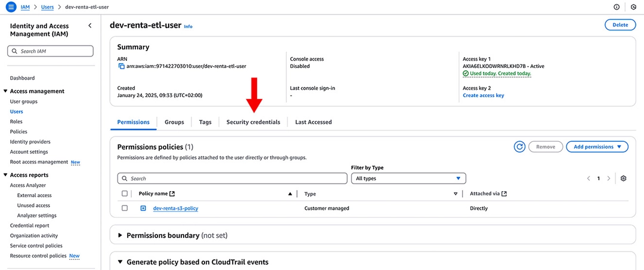Image resolution: width=644 pixels, height=270 pixels.
Task: Open Policies in the sidebar
Action: click(x=18, y=132)
